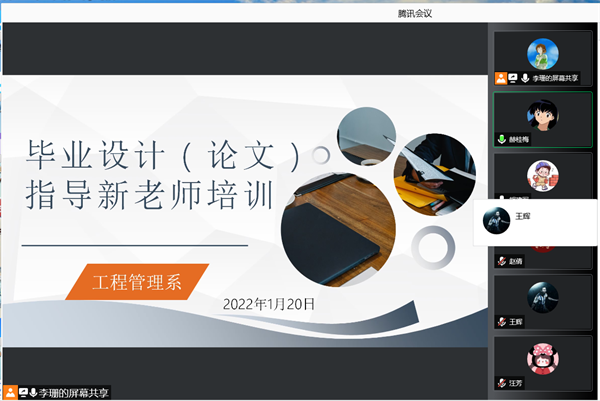Click the orange host icon at the bottom-left of the shared screen
600x401 pixels.
point(10,393)
